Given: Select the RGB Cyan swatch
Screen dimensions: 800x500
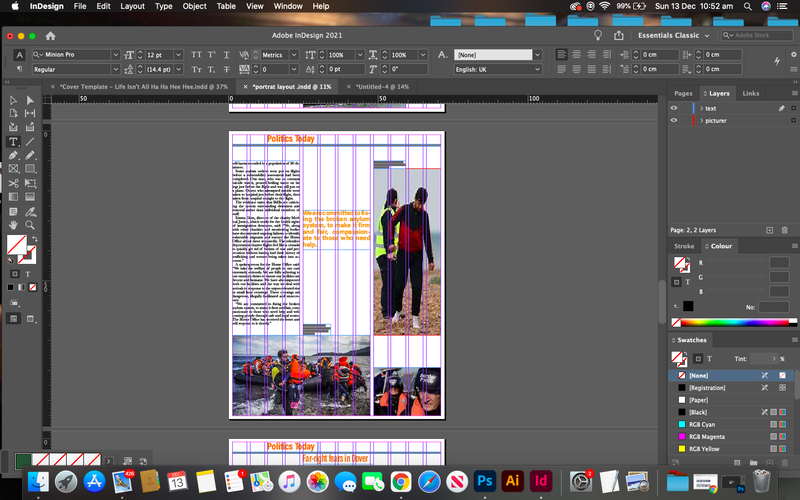Looking at the screenshot, I should click(732, 424).
